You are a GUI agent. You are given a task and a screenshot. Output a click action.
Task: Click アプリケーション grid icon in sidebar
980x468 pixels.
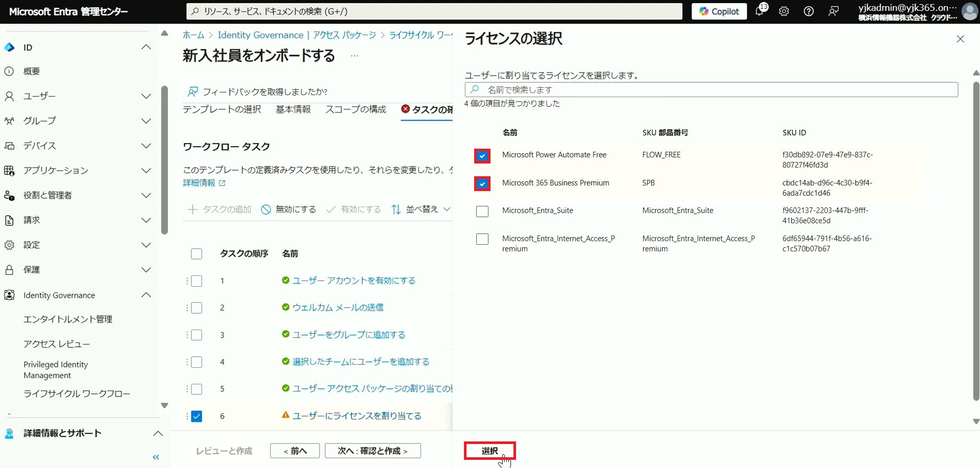tap(9, 171)
